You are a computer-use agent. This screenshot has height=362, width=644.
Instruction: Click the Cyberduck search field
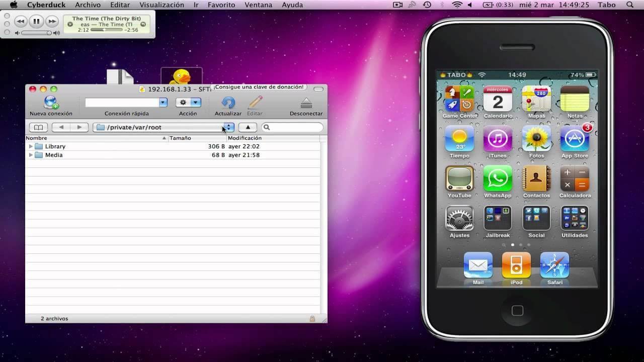[x=292, y=127]
